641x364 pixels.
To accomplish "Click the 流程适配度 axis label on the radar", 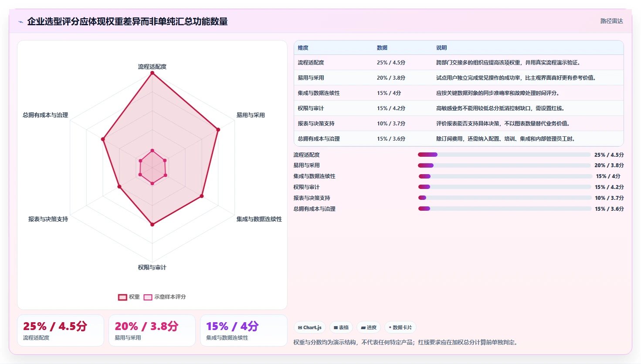I will pyautogui.click(x=152, y=67).
